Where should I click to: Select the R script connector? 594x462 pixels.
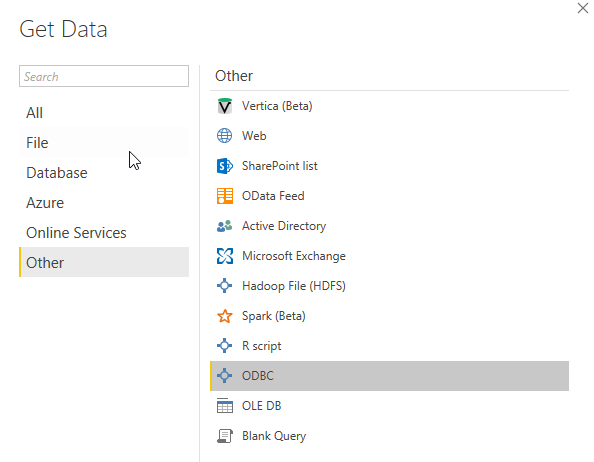tap(389, 346)
